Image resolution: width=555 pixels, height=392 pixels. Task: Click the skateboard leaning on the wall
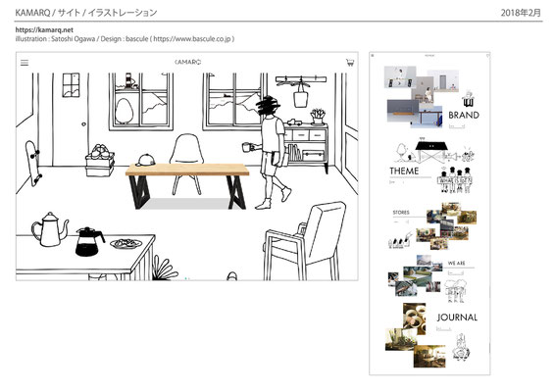(33, 164)
